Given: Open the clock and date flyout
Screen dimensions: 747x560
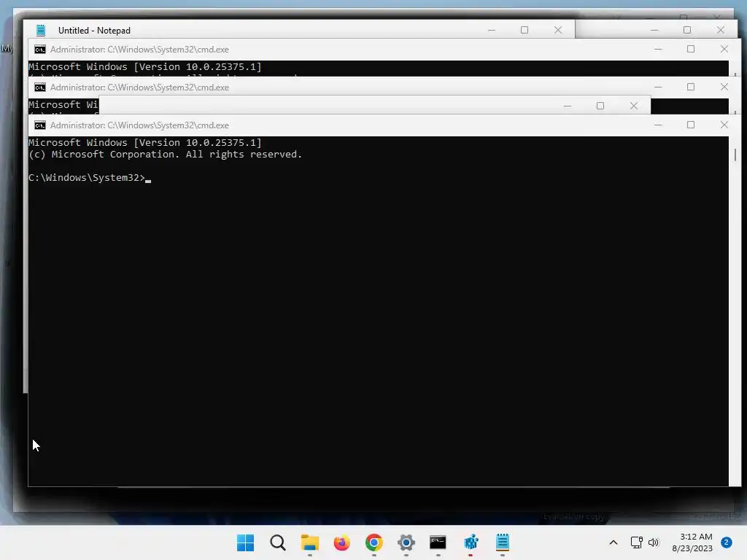Looking at the screenshot, I should (x=692, y=542).
